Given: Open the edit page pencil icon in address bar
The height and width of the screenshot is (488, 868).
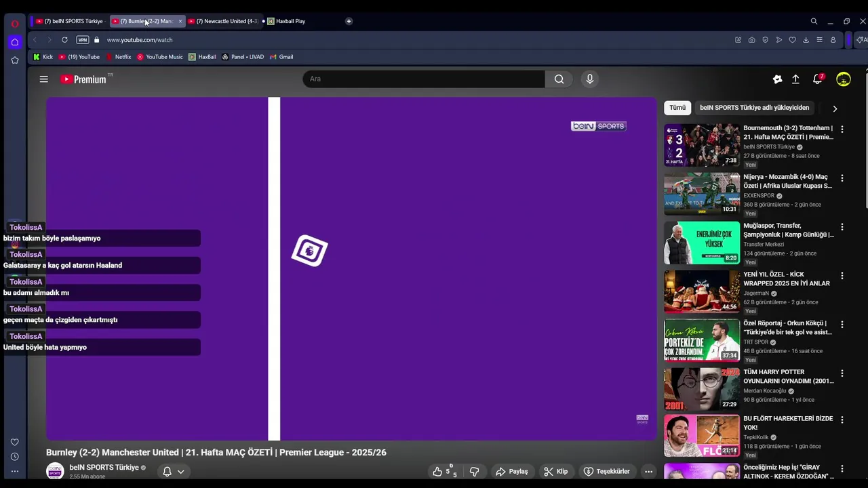Looking at the screenshot, I should pos(738,40).
